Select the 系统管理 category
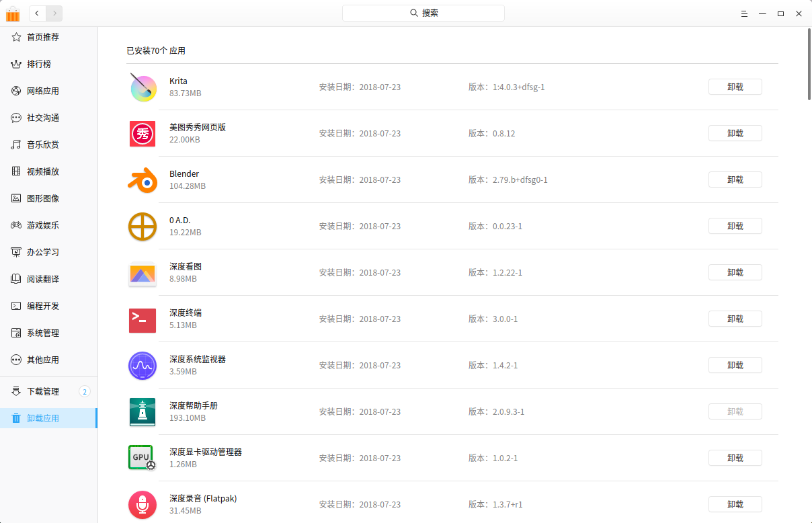Image resolution: width=812 pixels, height=523 pixels. click(48, 333)
